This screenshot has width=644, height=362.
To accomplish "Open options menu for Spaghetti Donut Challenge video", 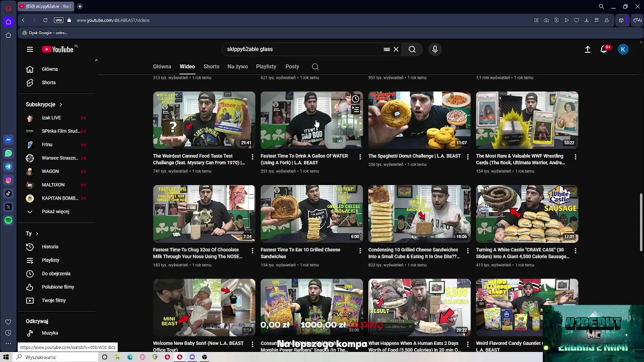I will [467, 157].
